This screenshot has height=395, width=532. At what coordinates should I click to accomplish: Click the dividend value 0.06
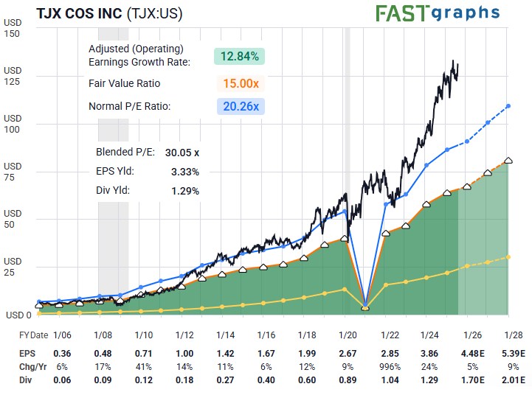62,380
